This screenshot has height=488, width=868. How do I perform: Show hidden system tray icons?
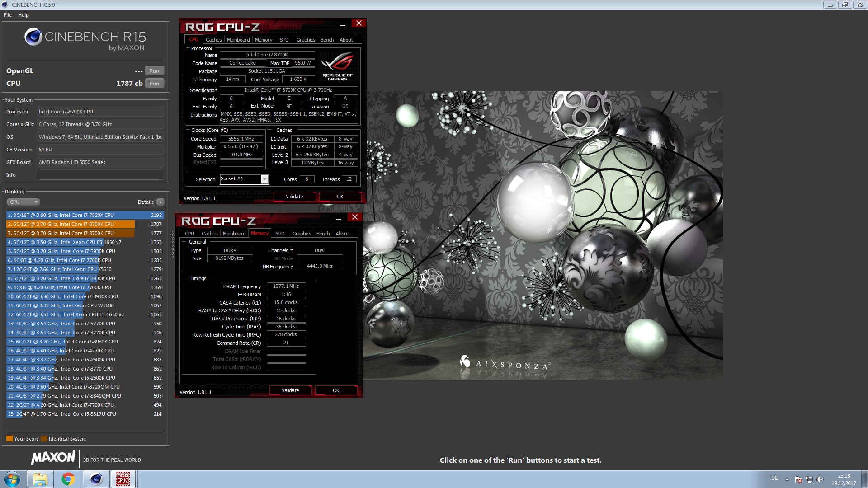tap(787, 479)
